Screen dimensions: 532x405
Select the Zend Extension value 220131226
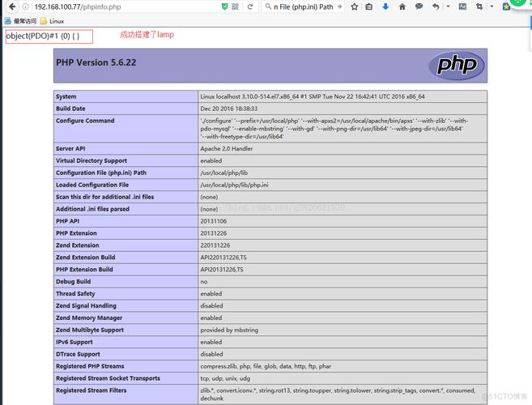(215, 245)
